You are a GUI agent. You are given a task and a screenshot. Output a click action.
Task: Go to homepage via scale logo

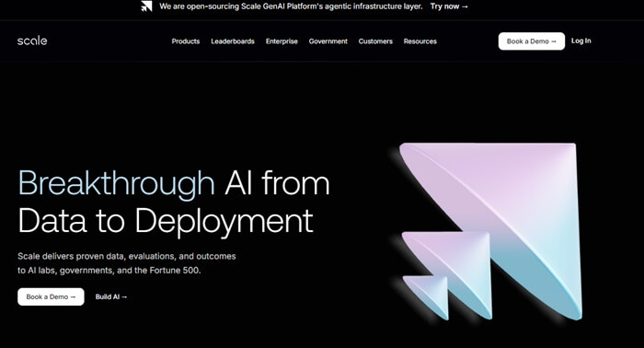[x=32, y=41]
